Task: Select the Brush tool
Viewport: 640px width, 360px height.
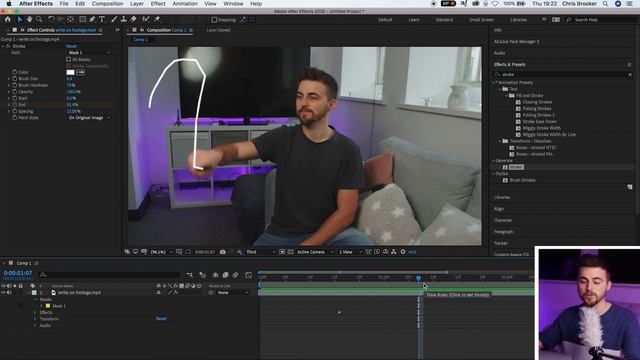Action: click(x=114, y=19)
